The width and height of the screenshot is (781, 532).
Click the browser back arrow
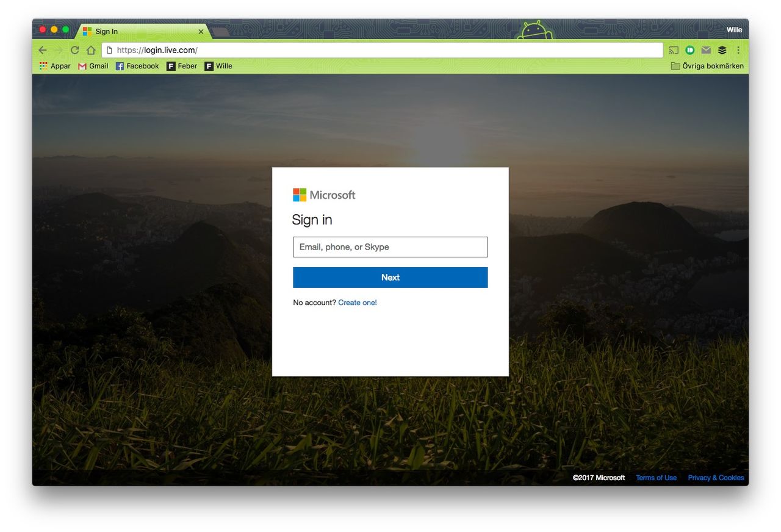pyautogui.click(x=43, y=50)
